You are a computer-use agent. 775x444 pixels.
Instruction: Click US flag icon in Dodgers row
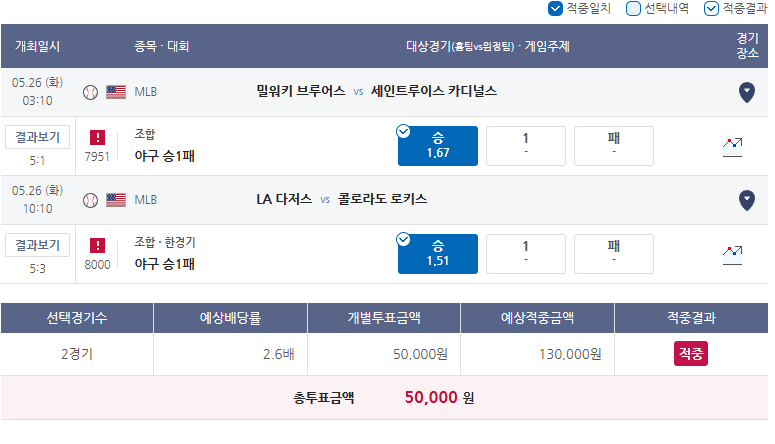(116, 200)
